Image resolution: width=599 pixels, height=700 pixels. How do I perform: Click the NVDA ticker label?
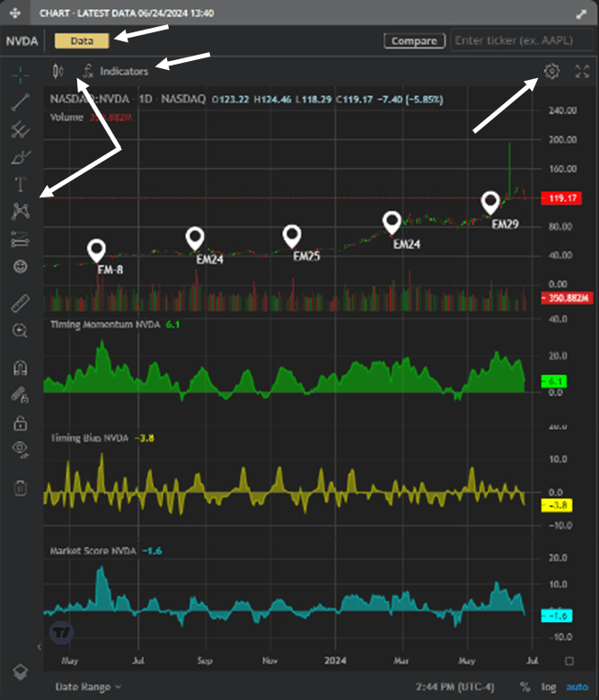tap(22, 41)
